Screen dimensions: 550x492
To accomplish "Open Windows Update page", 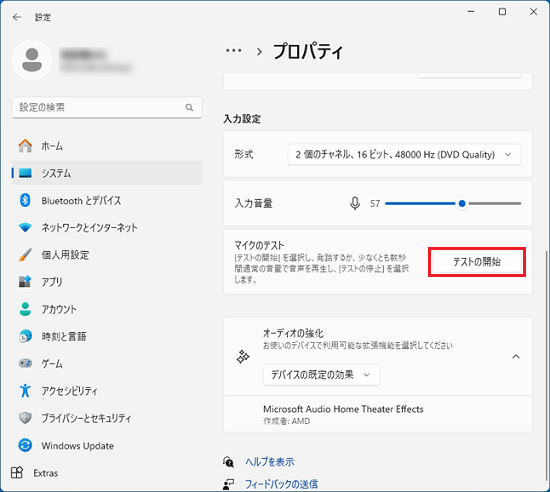I will click(x=107, y=446).
